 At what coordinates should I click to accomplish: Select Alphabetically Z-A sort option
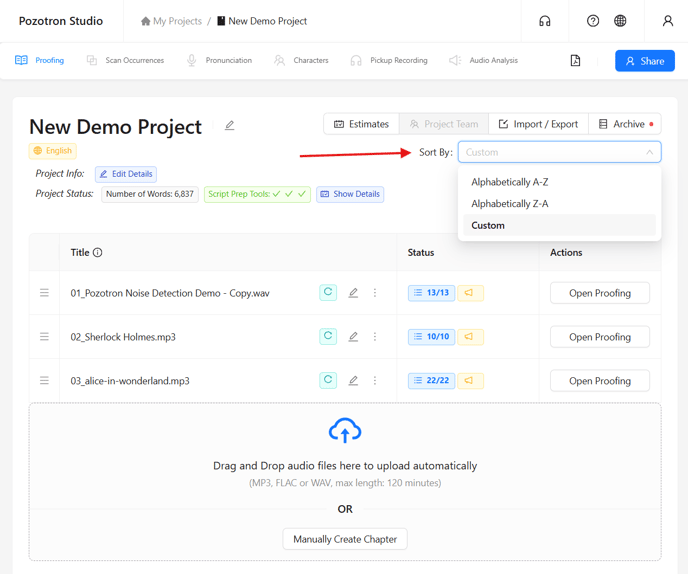[559, 204]
